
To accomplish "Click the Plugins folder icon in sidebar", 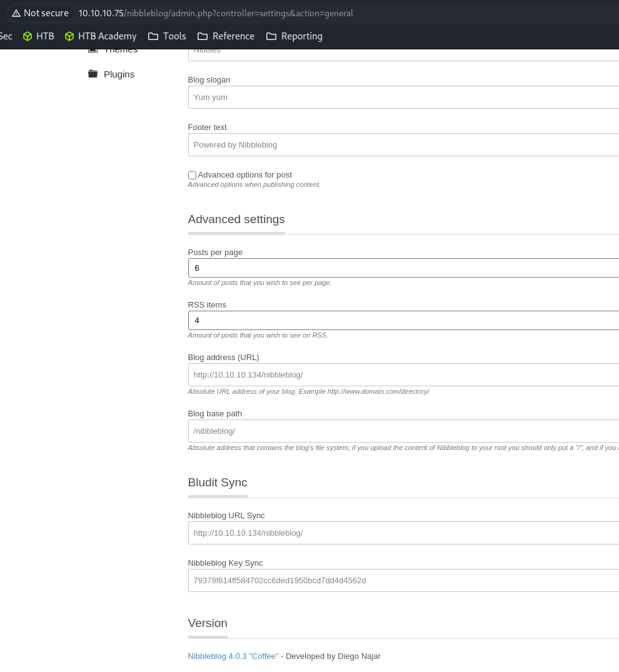I will 93,74.
